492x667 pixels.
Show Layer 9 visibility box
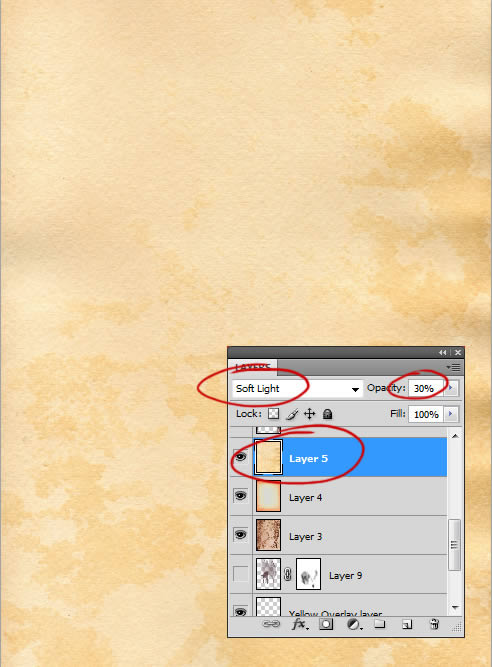[241, 574]
